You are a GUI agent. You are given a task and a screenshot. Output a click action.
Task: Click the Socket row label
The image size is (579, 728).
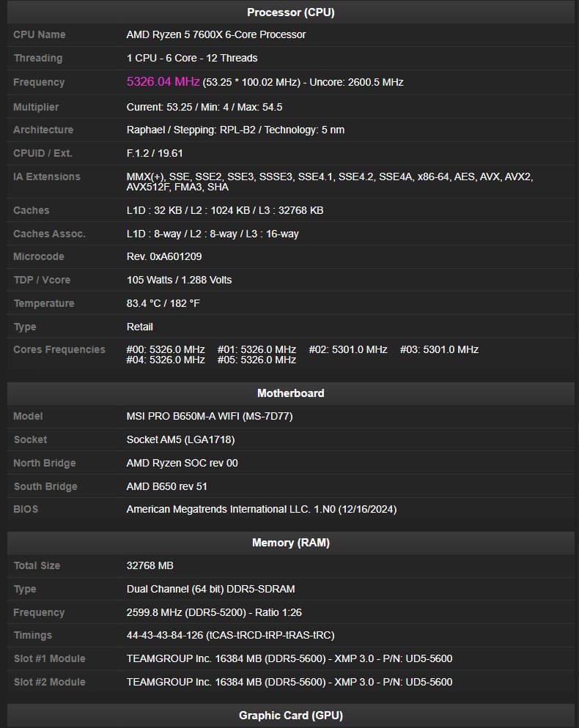tap(30, 439)
